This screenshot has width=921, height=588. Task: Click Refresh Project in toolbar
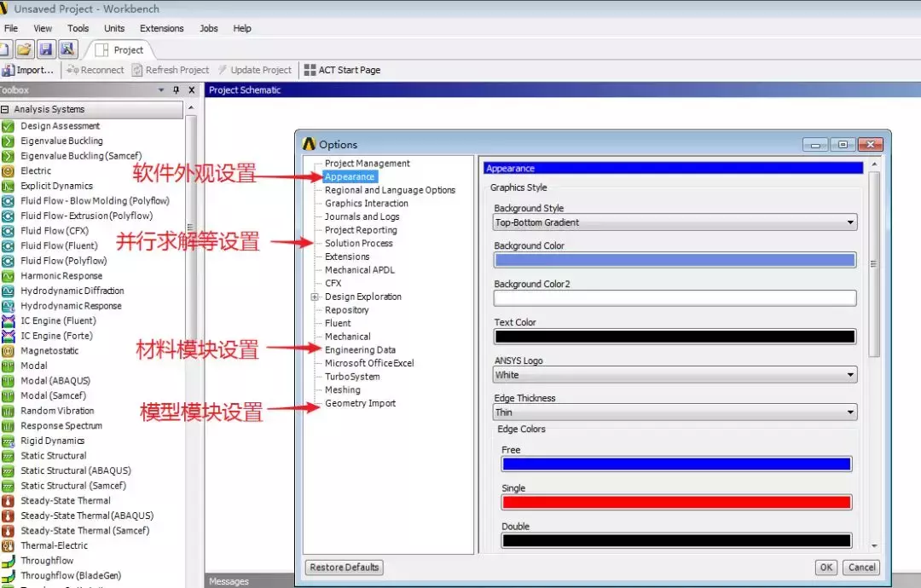(171, 70)
